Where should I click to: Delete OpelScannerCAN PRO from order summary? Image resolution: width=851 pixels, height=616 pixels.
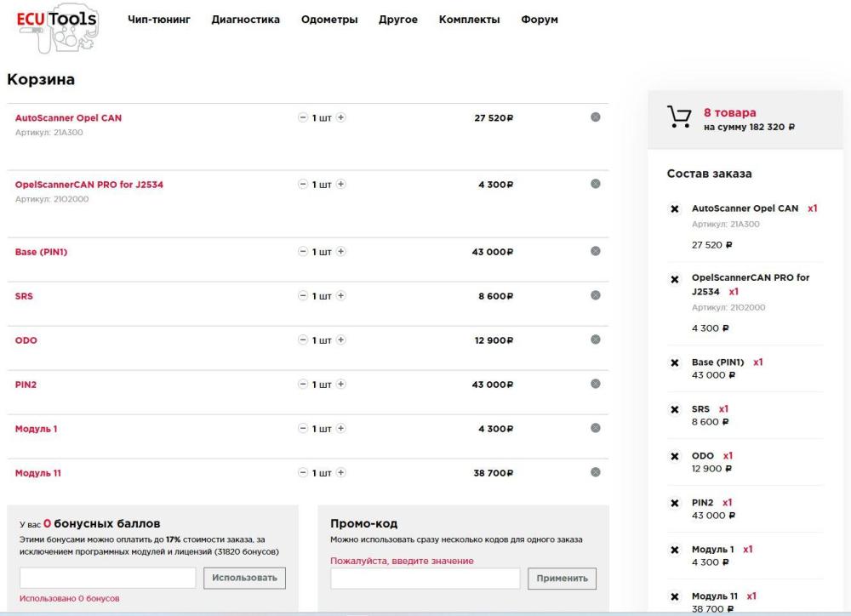[675, 280]
